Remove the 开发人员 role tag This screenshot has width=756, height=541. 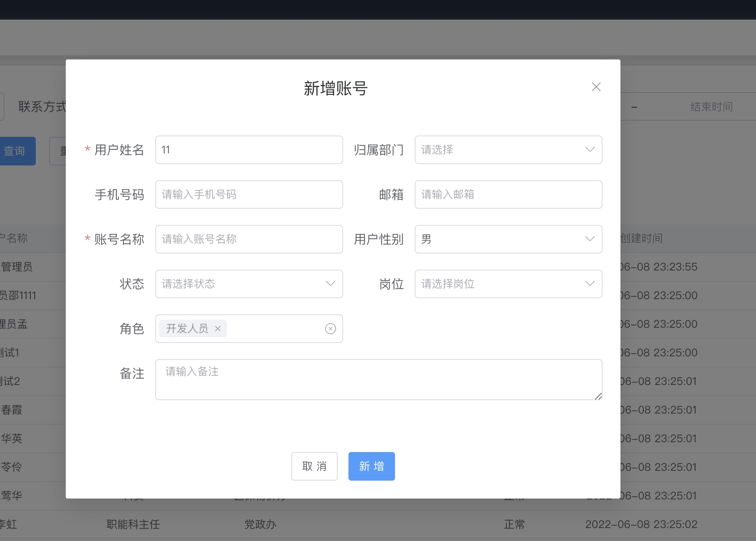click(x=218, y=329)
